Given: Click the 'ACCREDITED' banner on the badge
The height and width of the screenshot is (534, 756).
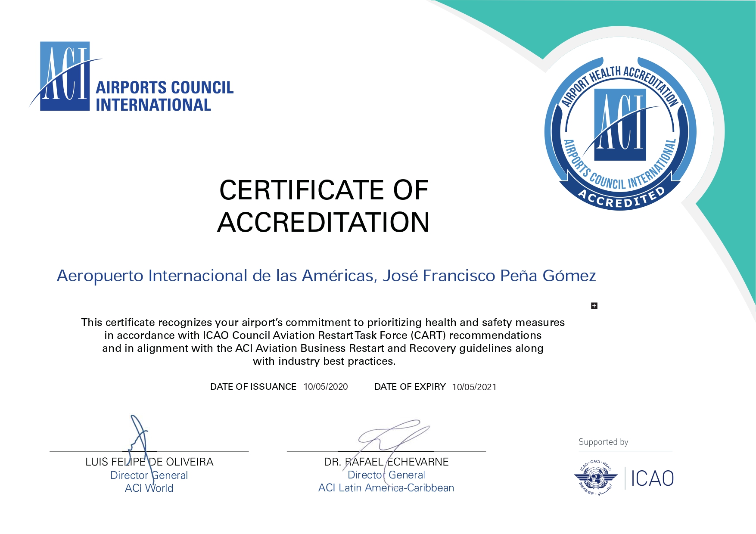Looking at the screenshot, I should [x=620, y=199].
